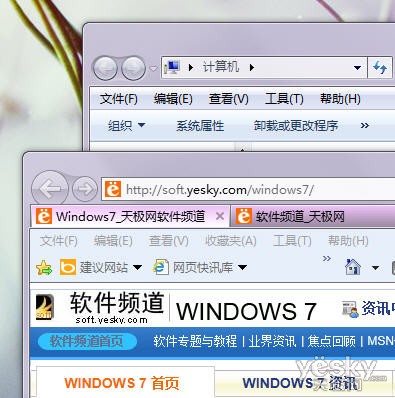Image resolution: width=395 pixels, height=398 pixels.
Task: Open the 组织 dropdown in Explorer toolbar
Action: pos(126,126)
